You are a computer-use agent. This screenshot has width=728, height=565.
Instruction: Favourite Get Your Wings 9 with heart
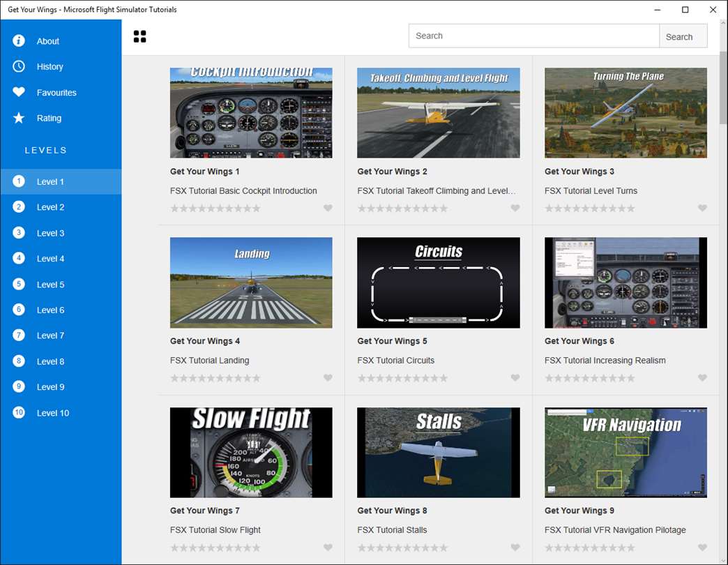(702, 548)
